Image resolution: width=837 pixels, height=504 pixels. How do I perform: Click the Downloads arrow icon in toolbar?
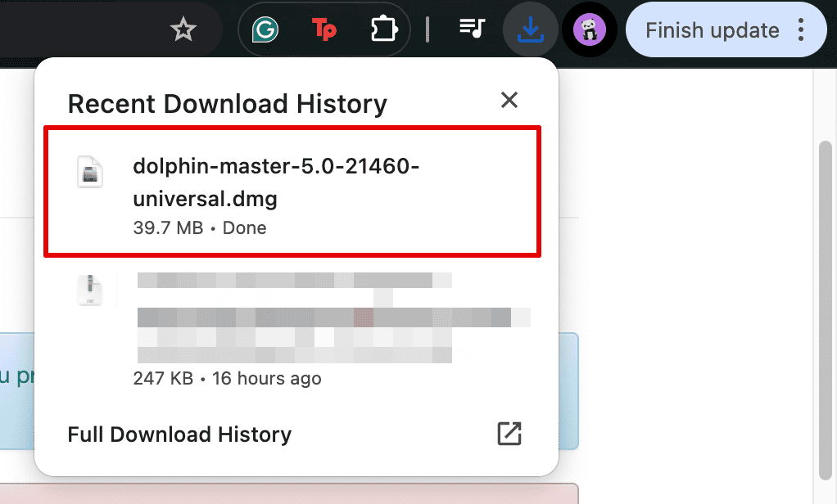531,29
